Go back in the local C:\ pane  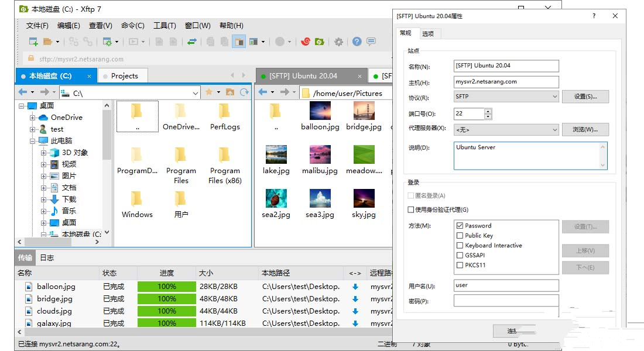coord(23,92)
